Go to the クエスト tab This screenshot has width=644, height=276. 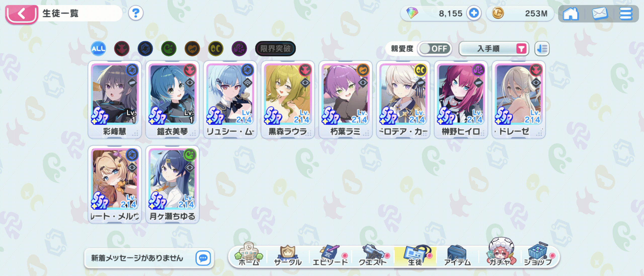tap(373, 256)
